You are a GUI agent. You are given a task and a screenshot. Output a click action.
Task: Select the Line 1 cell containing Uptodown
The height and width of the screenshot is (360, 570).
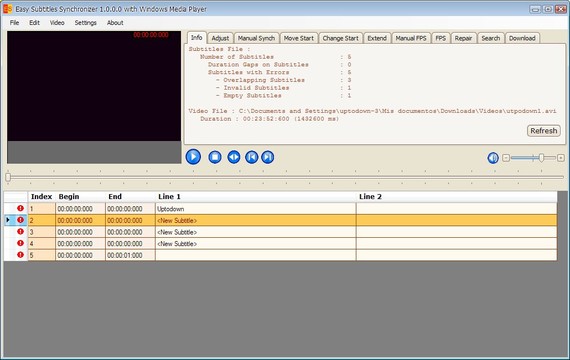coord(255,209)
